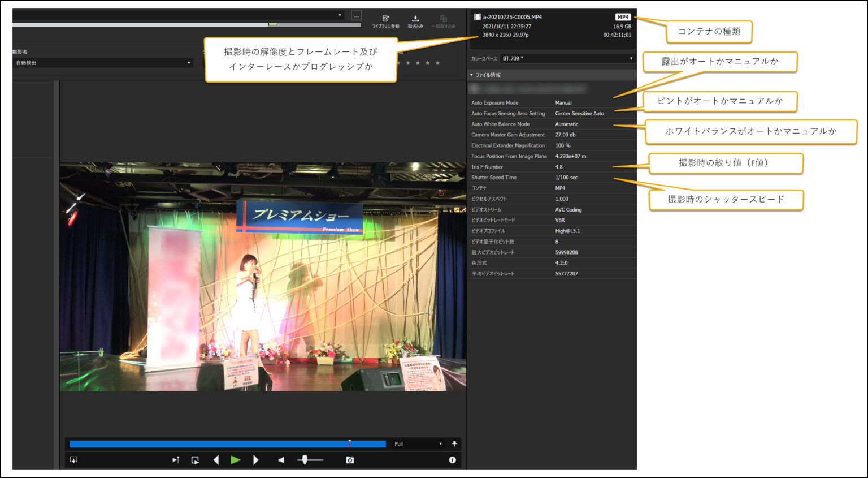868x478 pixels.
Task: Open the 自動検出 photographer dropdown
Action: click(x=189, y=62)
